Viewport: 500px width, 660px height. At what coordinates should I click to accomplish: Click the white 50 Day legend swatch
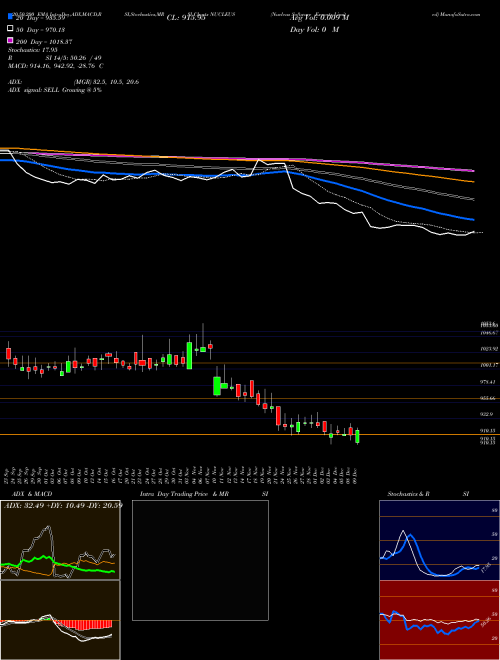11,29
